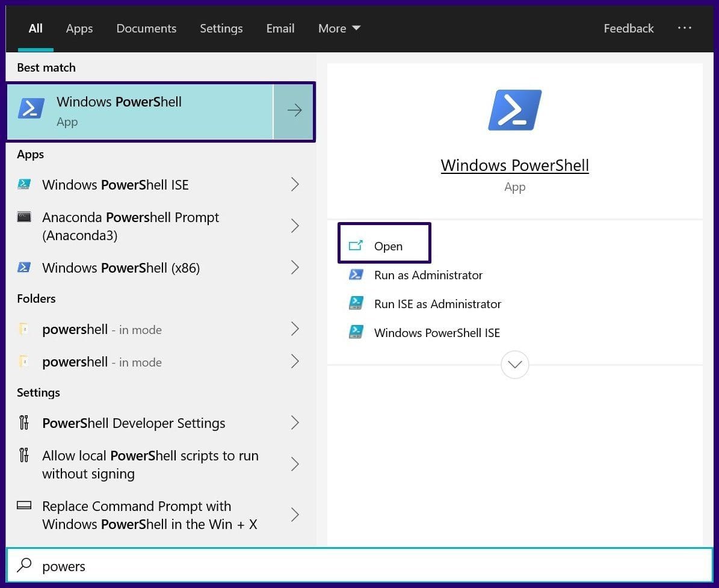Viewport: 719px width, 588px height.
Task: Select the All filter tab
Action: (x=35, y=28)
